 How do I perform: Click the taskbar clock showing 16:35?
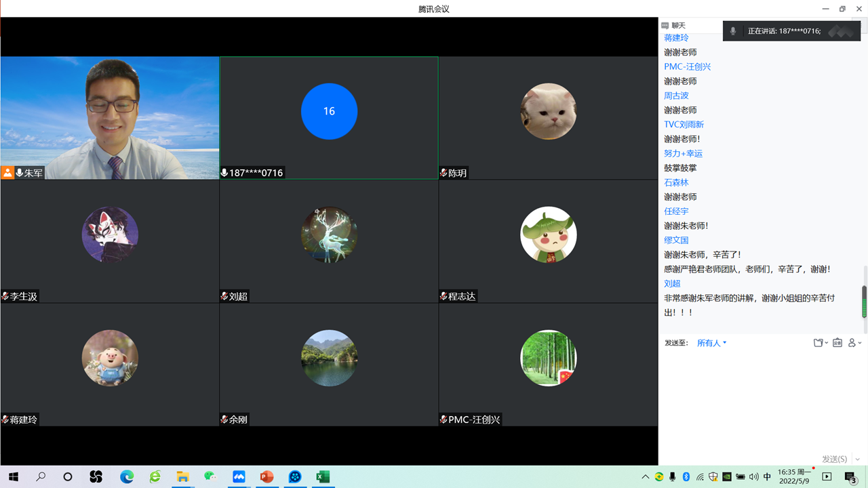(795, 477)
